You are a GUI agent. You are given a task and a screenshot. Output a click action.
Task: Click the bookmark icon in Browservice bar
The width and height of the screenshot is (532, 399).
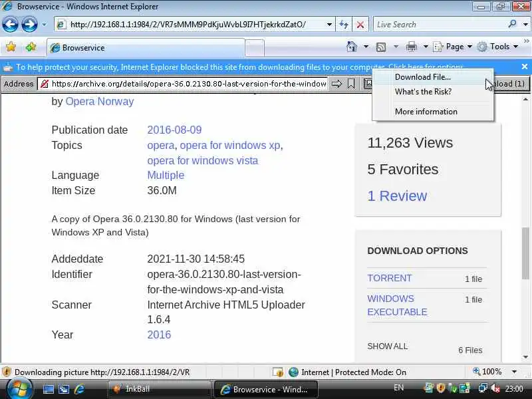pos(351,84)
